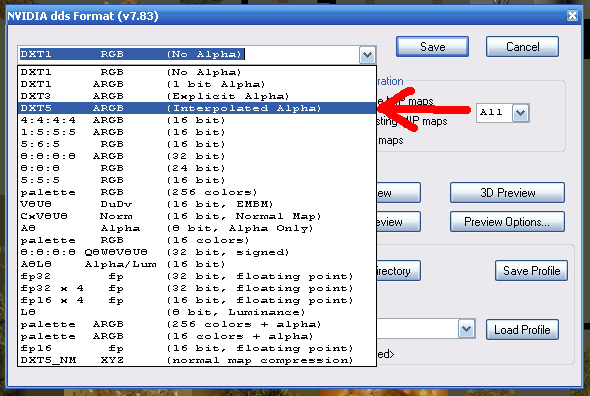Image resolution: width=590 pixels, height=396 pixels.
Task: Open the 3D Preview
Action: click(507, 193)
